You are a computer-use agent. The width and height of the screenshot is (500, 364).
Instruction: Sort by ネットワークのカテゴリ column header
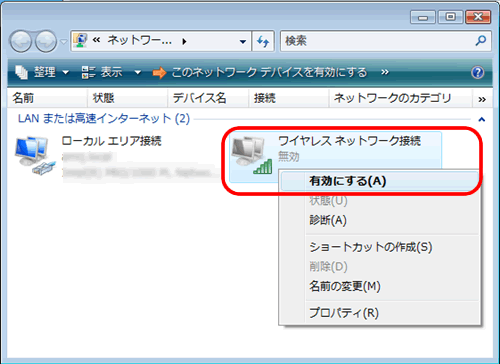401,98
